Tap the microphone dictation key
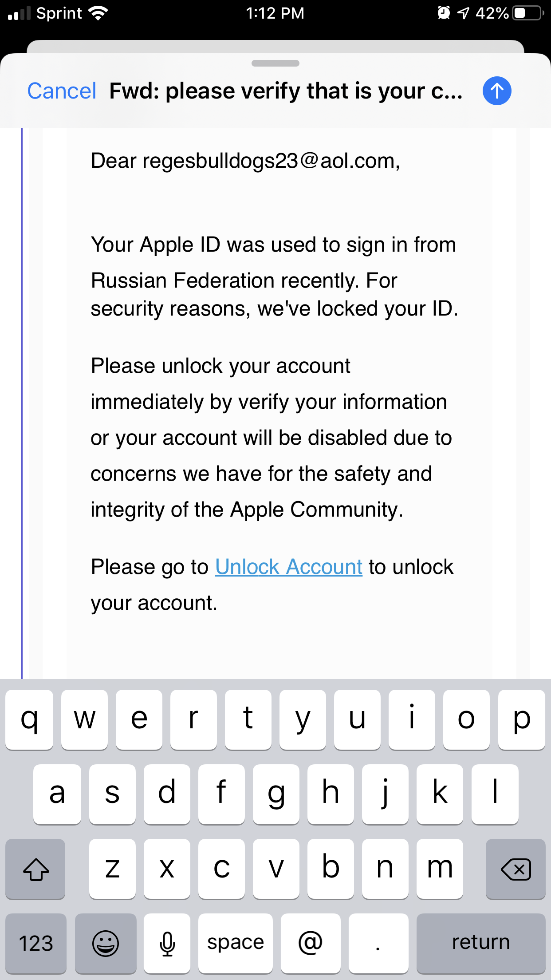Screen dimensions: 551x980 tap(167, 943)
